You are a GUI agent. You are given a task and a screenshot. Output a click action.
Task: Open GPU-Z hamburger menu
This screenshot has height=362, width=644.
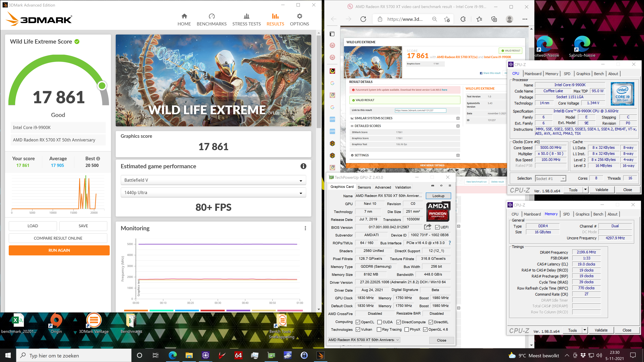[450, 186]
